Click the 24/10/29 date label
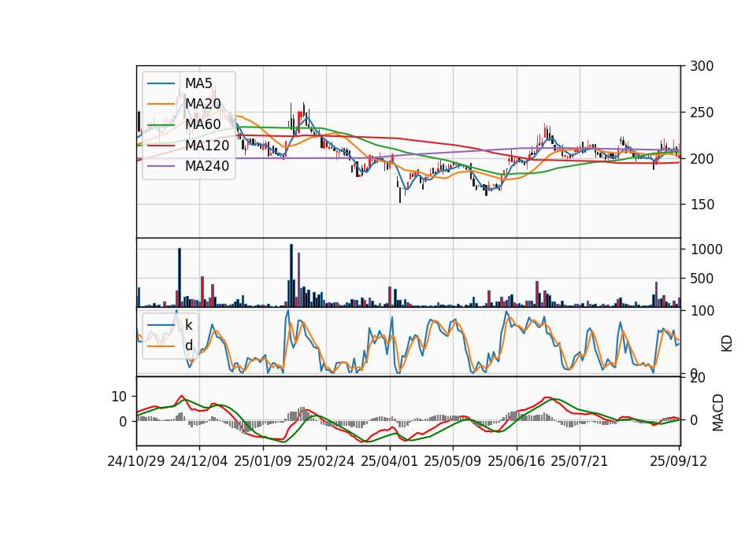The image size is (756, 543). [136, 461]
